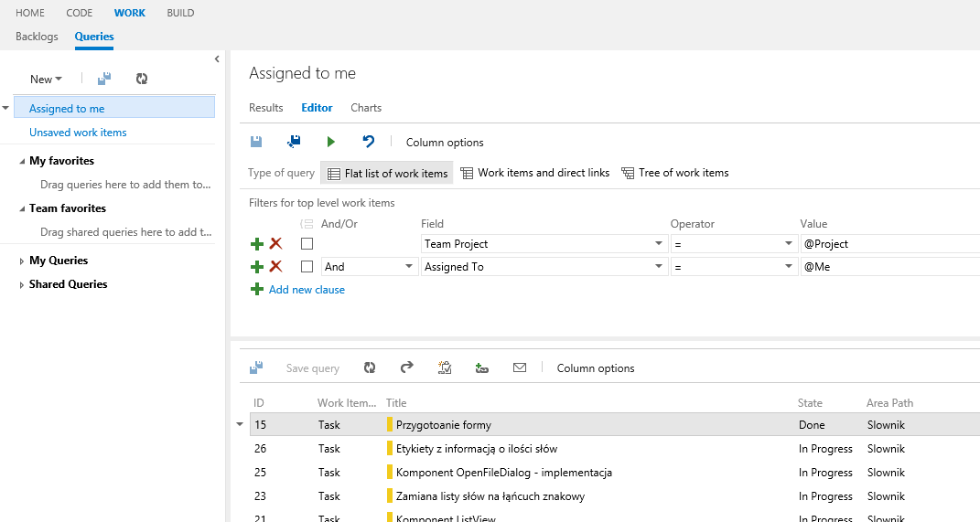The height and width of the screenshot is (522, 980).
Task: Refresh results in the lower toolbar
Action: 370,368
